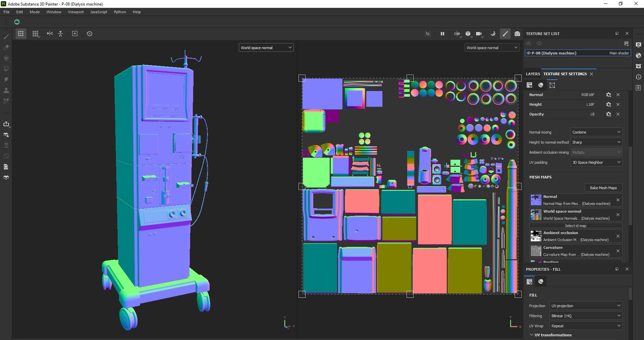Switch to the Layers tab
Screen dimensions: 644x340
pyautogui.click(x=533, y=74)
